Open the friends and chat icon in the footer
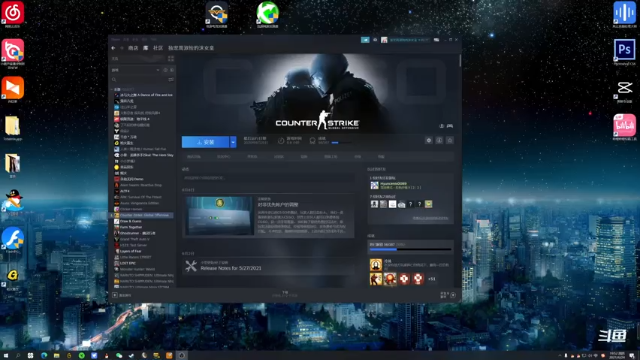640x360 pixels. pos(452,295)
